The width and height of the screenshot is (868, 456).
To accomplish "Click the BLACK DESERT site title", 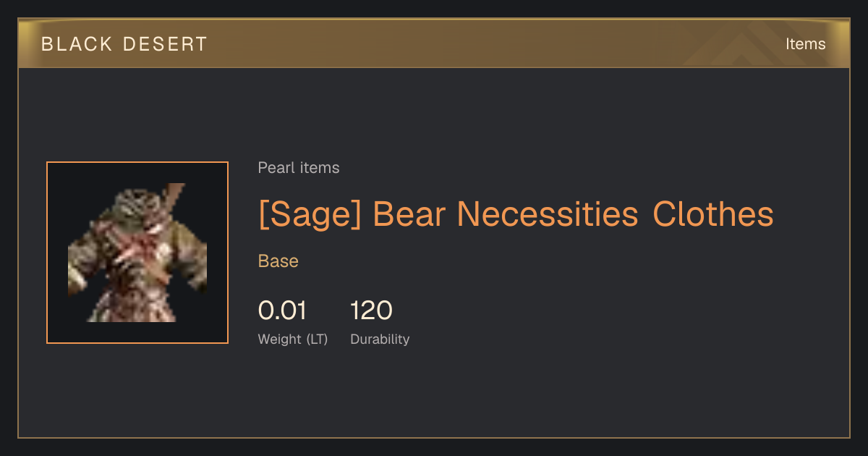I will coord(124,44).
